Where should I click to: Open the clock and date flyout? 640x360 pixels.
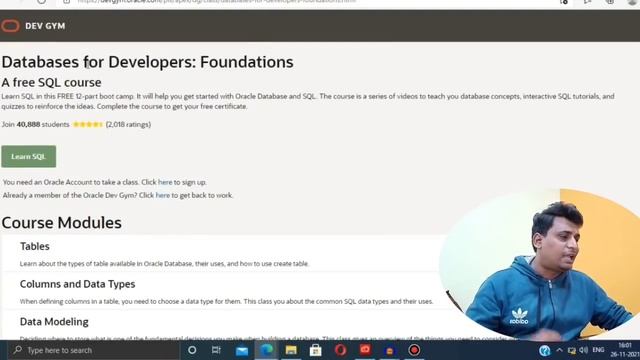coord(625,350)
